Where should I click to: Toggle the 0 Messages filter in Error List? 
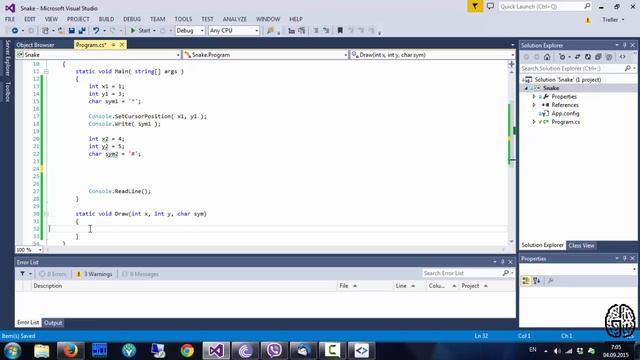click(x=140, y=274)
